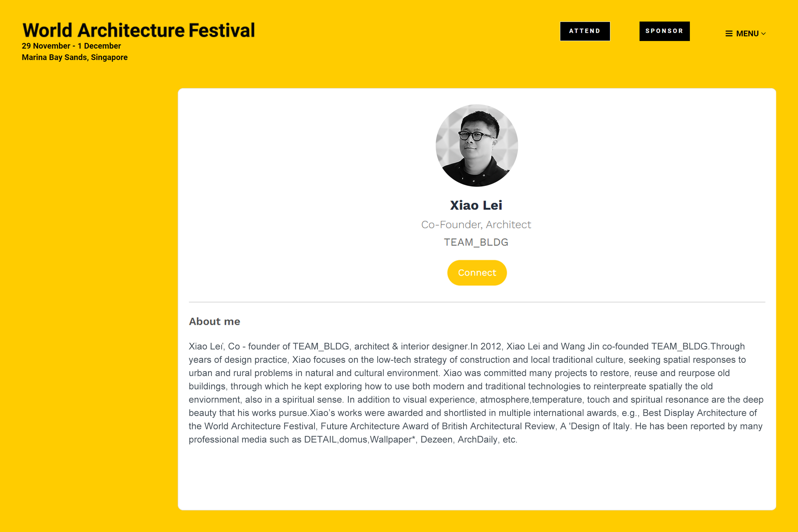The width and height of the screenshot is (798, 532).
Task: Click the TEAM_BLDG company name under the job title
Action: click(x=476, y=242)
